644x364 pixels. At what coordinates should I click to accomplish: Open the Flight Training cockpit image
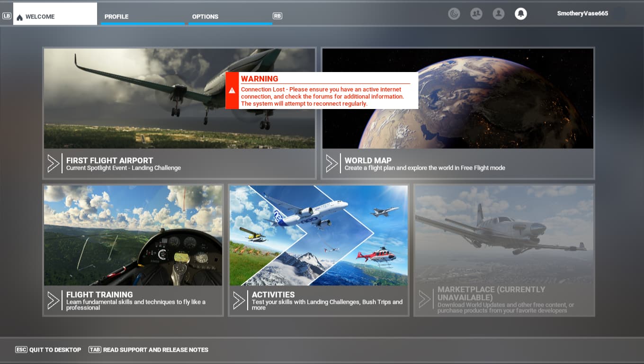coord(133,236)
